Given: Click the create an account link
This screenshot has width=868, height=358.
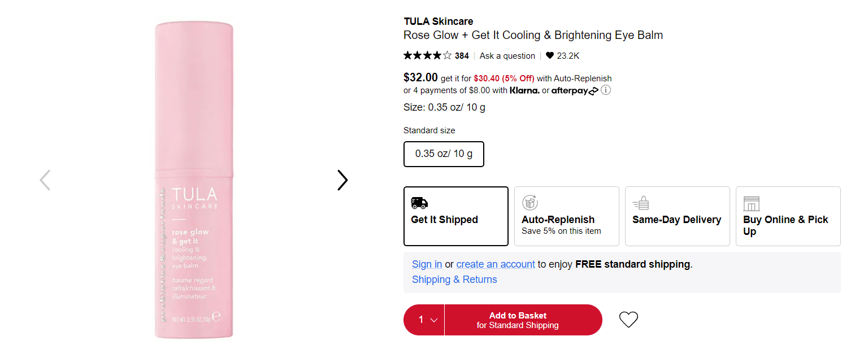Looking at the screenshot, I should [496, 264].
